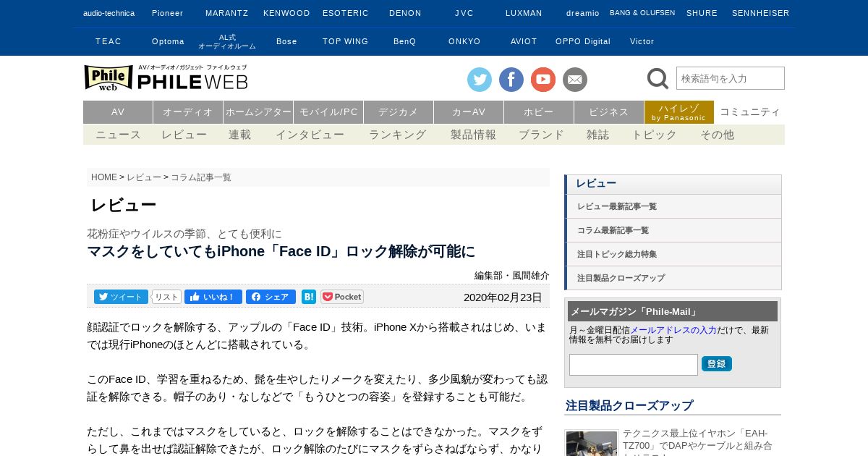Click the 登録 mail magazine button
Viewport: 868px width, 456px height.
(x=717, y=363)
